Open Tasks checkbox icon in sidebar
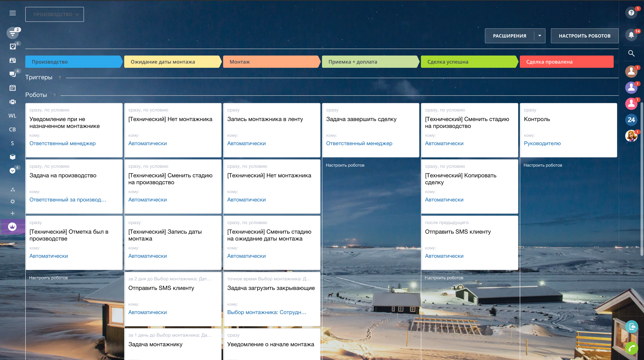 (12, 47)
